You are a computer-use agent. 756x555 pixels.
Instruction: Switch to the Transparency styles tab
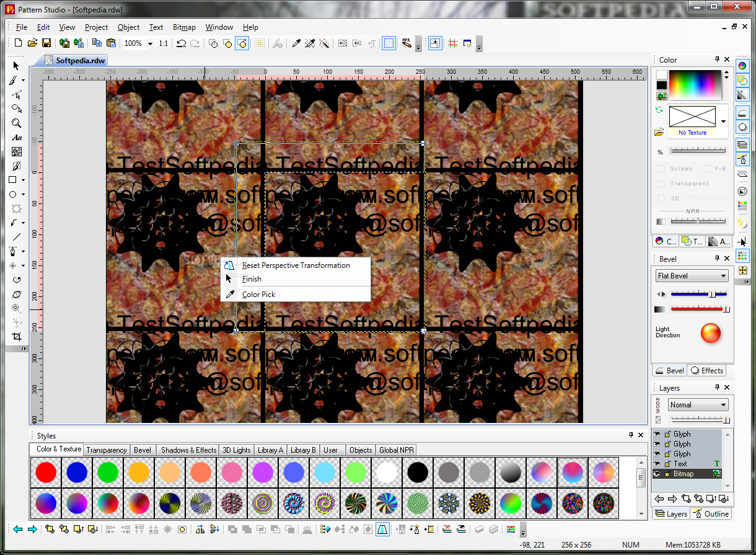pos(107,450)
